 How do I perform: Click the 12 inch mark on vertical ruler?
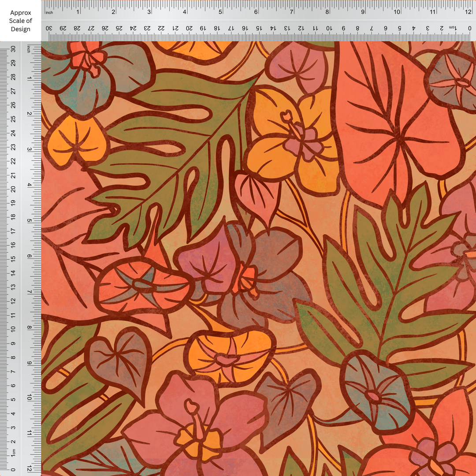[29, 468]
